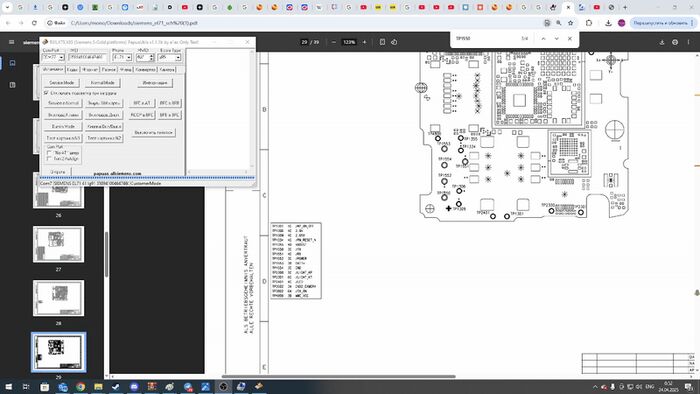Click the thumbnail panel vertical scrollbar
This screenshot has height=394, width=700.
coord(106,254)
